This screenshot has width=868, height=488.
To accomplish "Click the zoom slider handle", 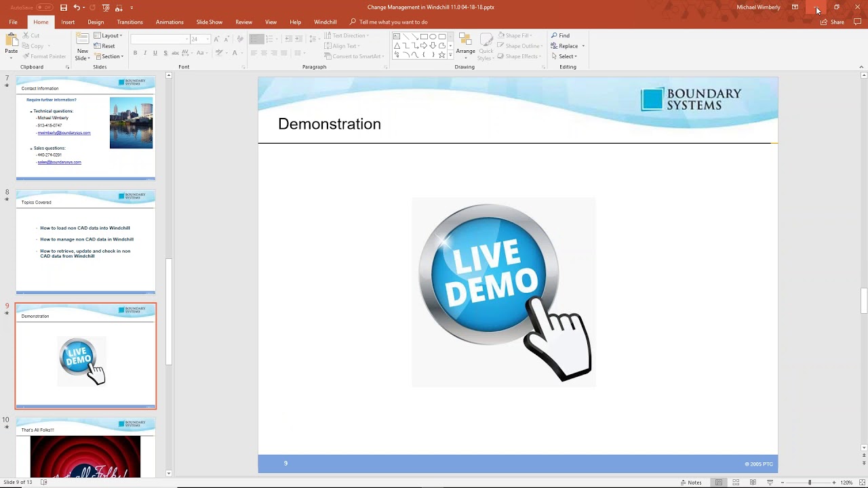I will (809, 483).
